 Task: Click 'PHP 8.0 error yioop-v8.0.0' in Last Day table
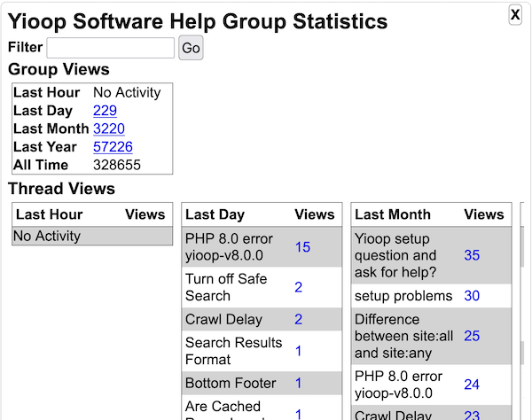229,247
